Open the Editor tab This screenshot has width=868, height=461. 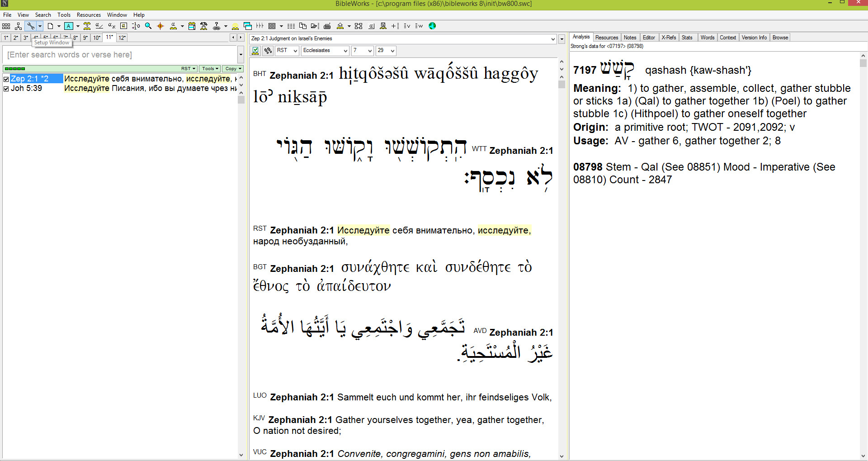[x=649, y=38]
